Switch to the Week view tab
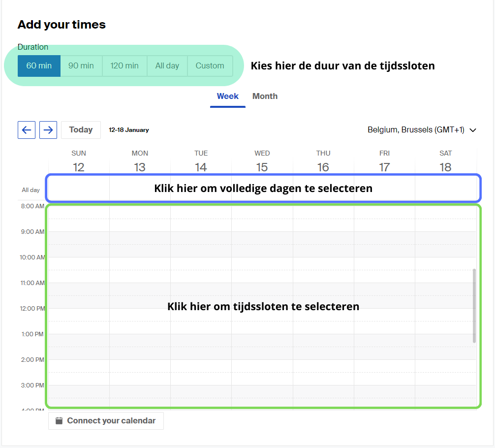495x448 pixels. click(x=228, y=96)
